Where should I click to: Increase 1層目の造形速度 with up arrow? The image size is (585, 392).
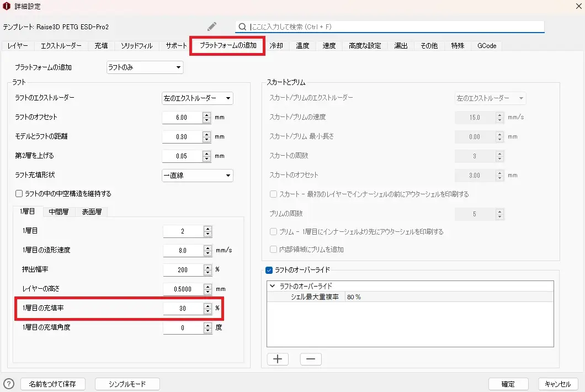pos(208,247)
